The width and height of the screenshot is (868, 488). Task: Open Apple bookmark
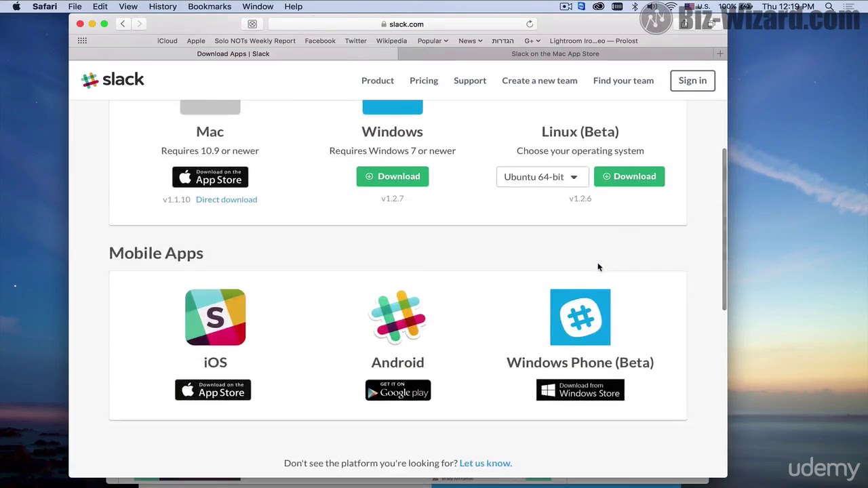196,41
